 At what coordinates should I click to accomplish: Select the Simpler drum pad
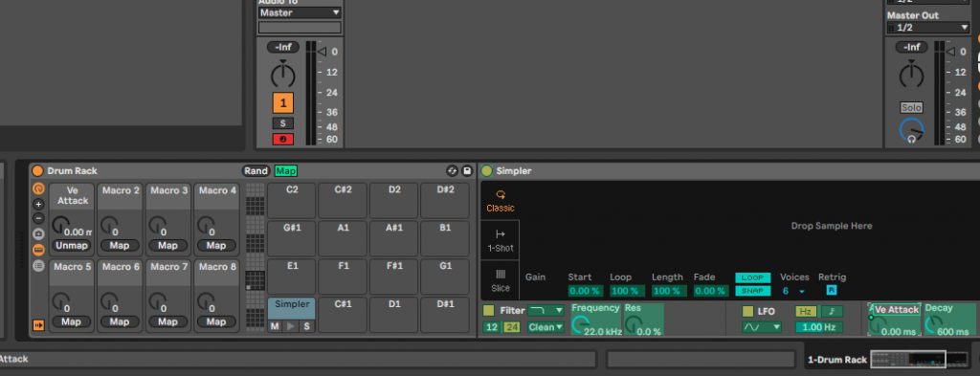292,308
